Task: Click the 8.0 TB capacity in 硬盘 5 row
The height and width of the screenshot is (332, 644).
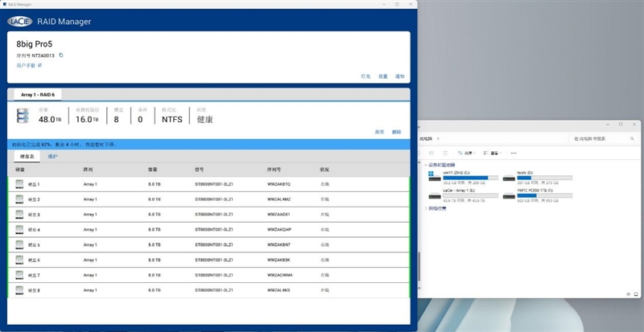Action: click(x=154, y=244)
